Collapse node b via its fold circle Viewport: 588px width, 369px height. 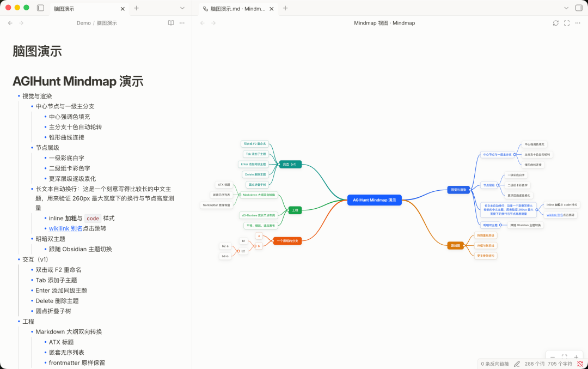click(255, 246)
